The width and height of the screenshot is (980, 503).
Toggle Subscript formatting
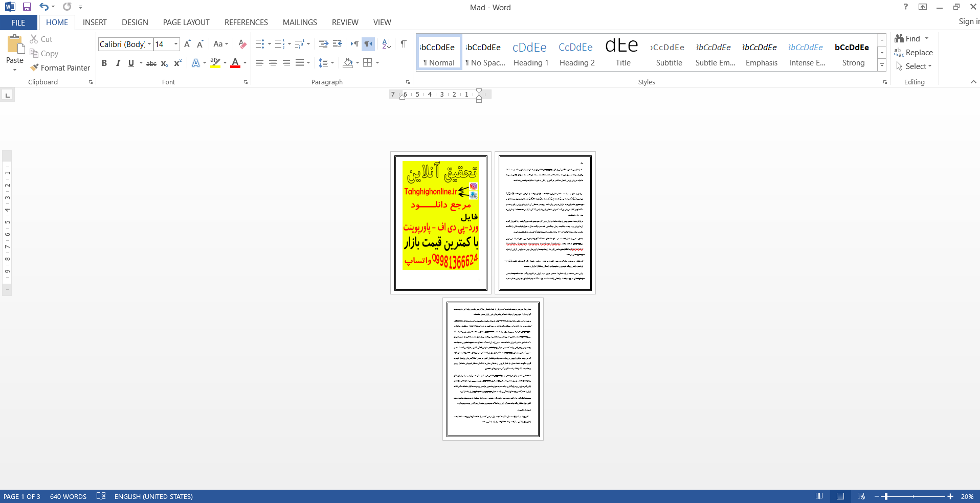click(165, 63)
